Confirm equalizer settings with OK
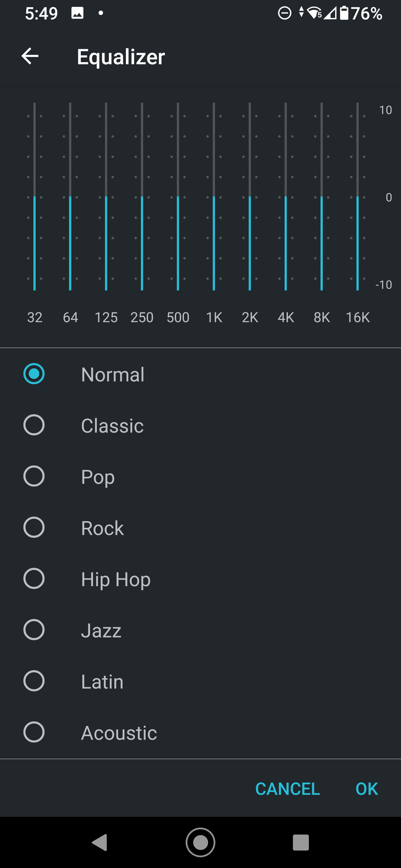The height and width of the screenshot is (868, 401). tap(366, 789)
